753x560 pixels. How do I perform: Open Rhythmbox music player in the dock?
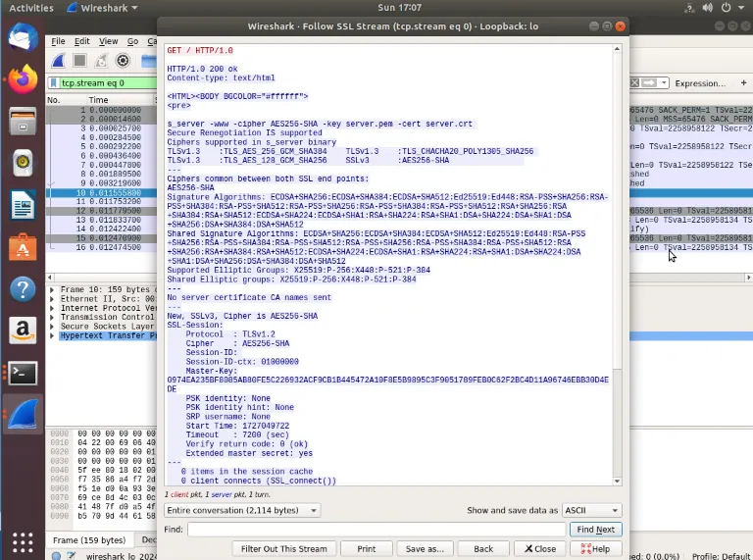(x=23, y=163)
